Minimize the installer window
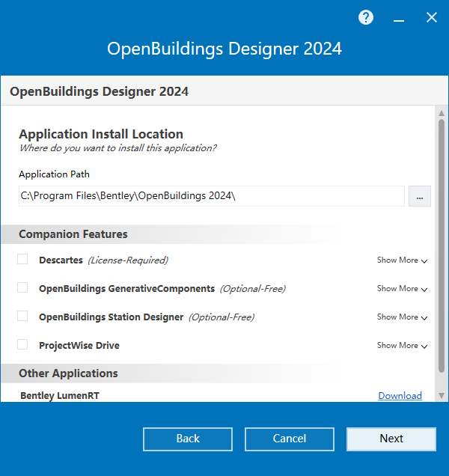 pos(399,21)
